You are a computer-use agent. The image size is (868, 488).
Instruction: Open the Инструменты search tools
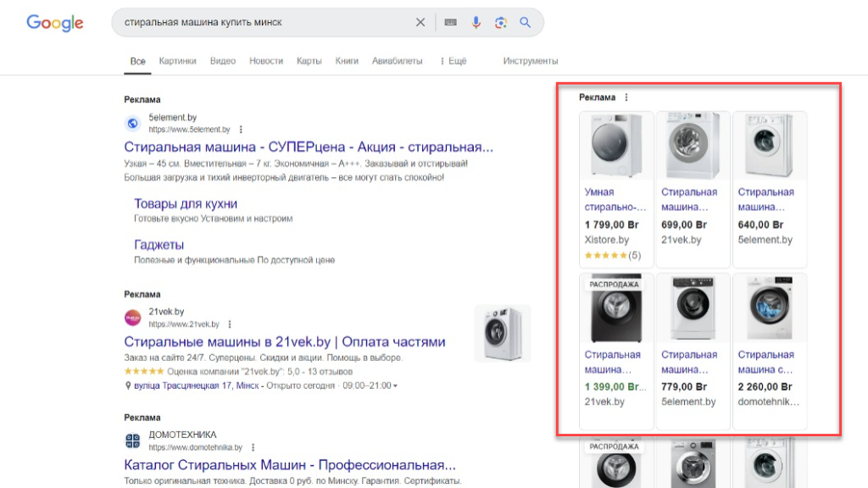(530, 61)
